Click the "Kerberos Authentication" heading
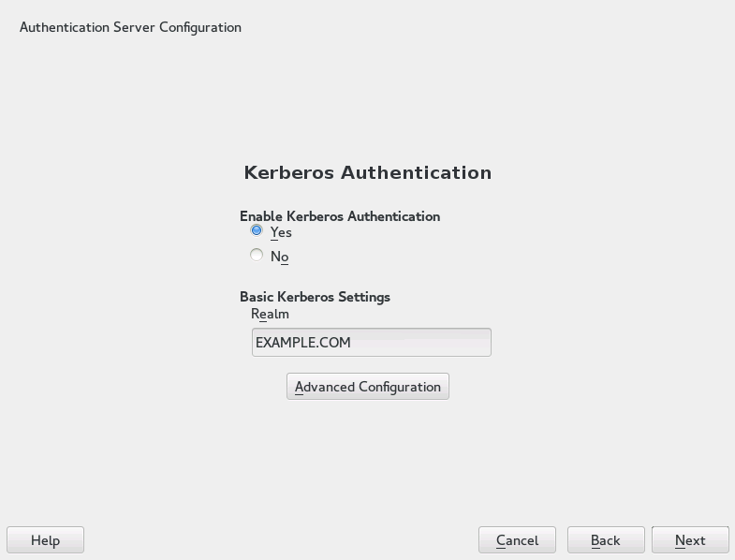Image resolution: width=735 pixels, height=560 pixels. point(367,172)
